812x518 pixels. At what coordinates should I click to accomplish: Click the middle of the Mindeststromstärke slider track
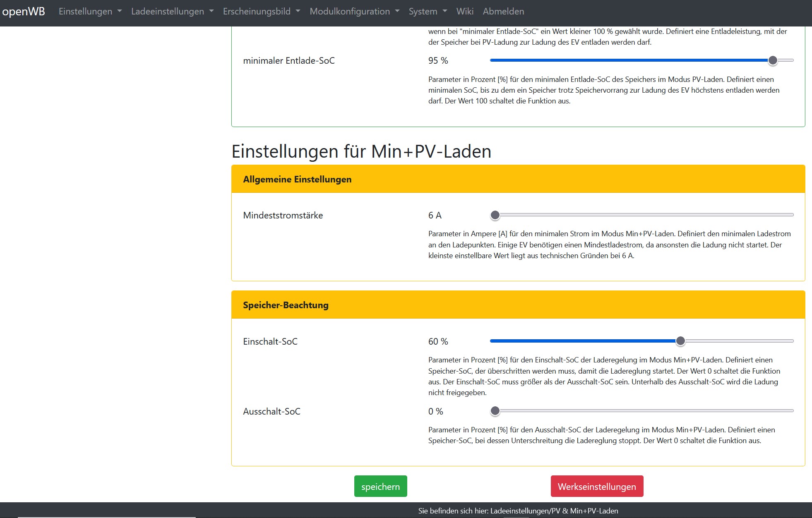click(x=642, y=215)
